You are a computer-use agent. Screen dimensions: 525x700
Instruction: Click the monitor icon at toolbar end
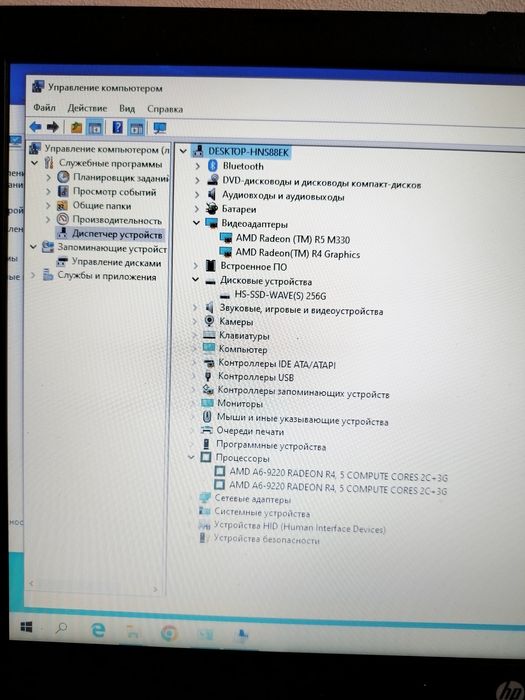coord(159,129)
